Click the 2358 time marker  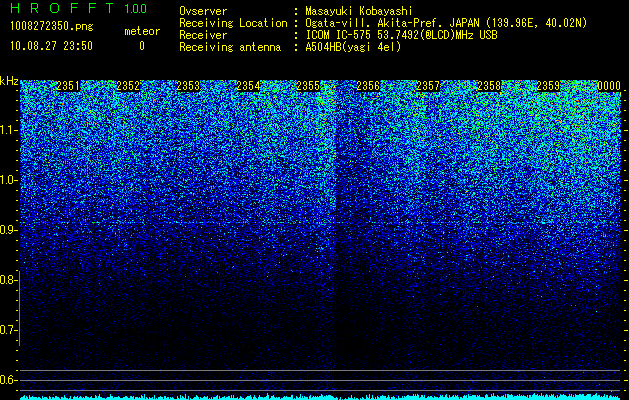489,86
